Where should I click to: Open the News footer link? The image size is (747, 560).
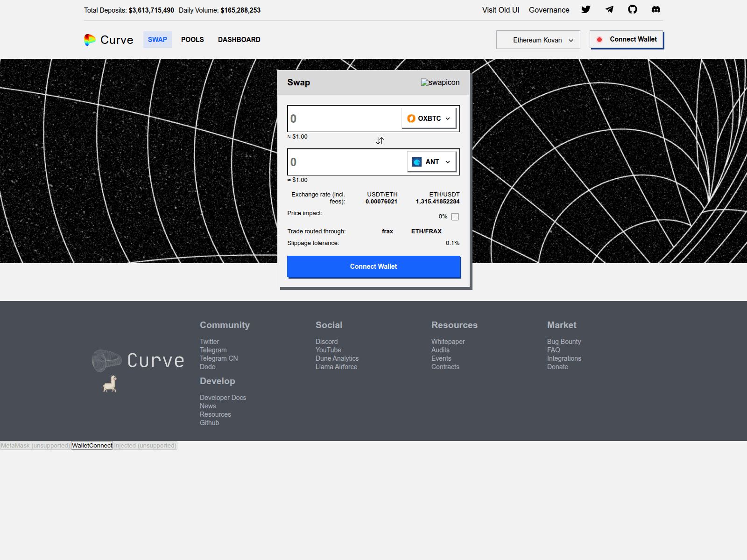coord(208,406)
